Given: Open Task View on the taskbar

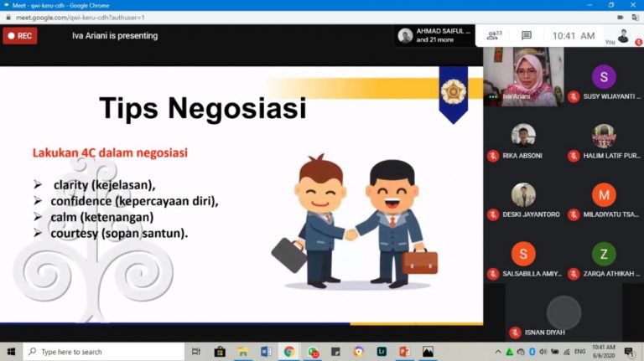Looking at the screenshot, I should (x=196, y=352).
